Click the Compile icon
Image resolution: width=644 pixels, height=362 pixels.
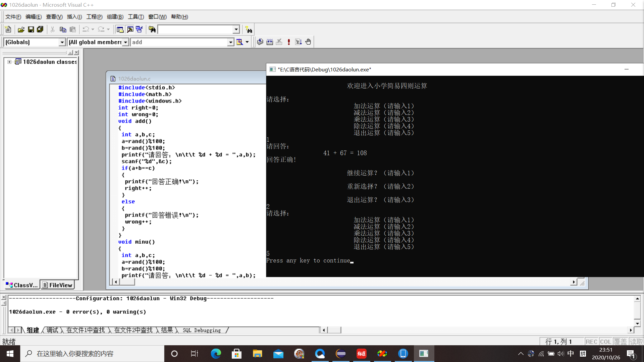(x=260, y=42)
